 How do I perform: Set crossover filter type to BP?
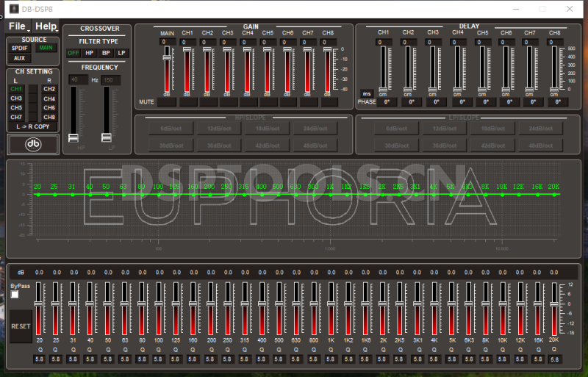pyautogui.click(x=106, y=53)
